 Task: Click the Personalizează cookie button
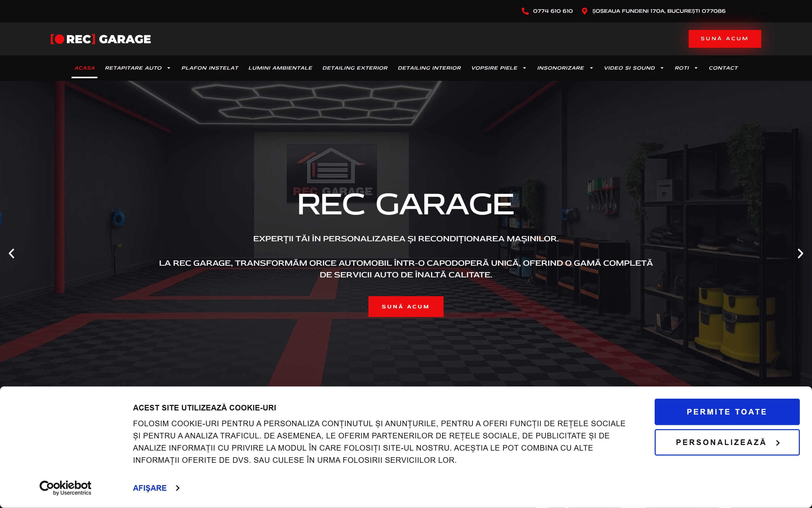[x=727, y=442]
